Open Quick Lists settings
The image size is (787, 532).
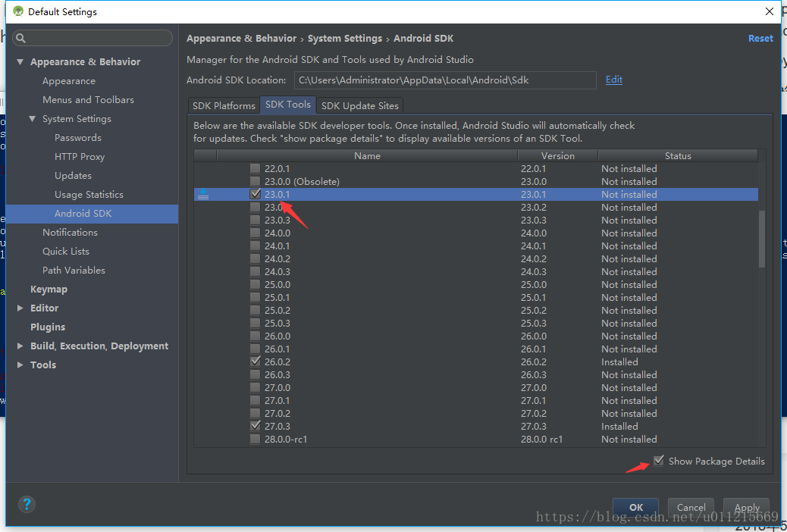pyautogui.click(x=66, y=252)
